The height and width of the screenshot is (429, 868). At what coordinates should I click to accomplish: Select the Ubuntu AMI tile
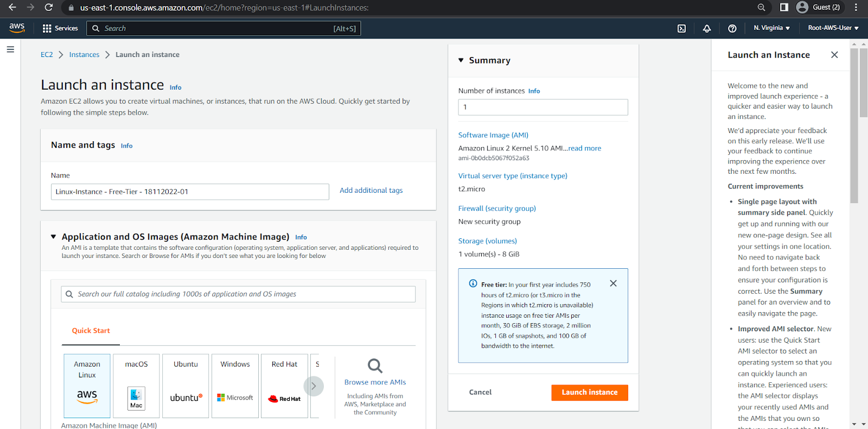(186, 386)
